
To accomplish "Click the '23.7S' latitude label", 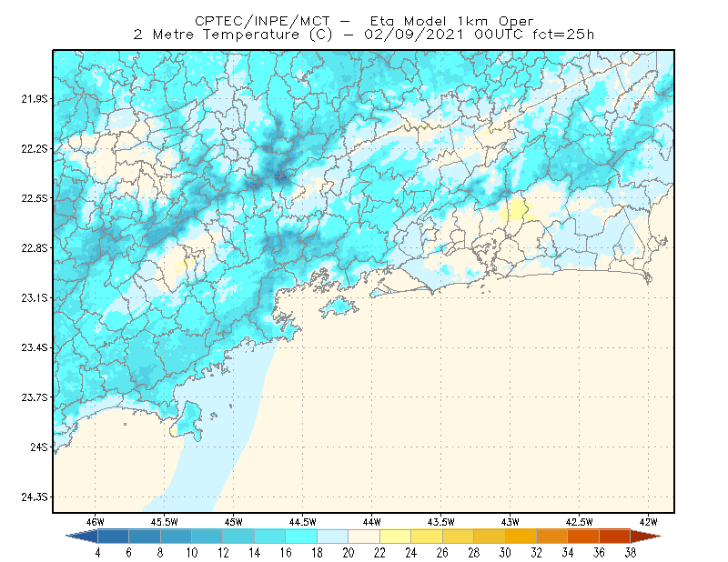I will (x=34, y=397).
